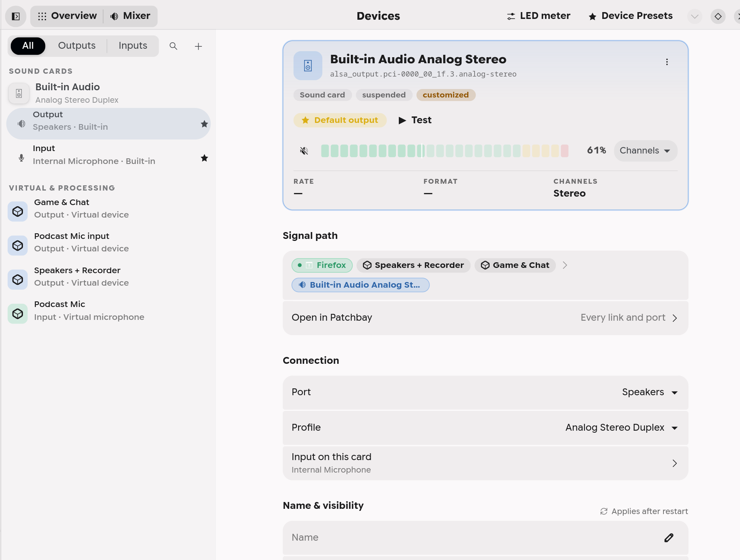The image size is (740, 560).
Task: Click the Name input field
Action: click(x=485, y=538)
